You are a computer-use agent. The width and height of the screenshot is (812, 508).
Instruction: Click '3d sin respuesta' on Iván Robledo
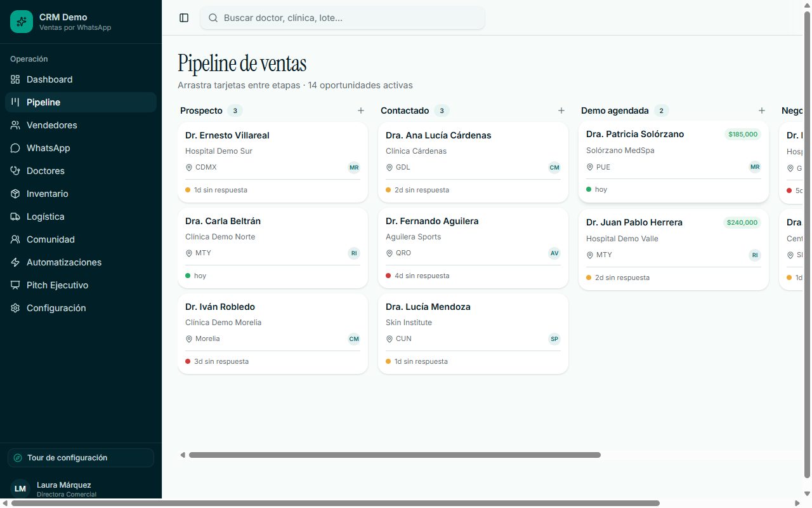pos(221,361)
